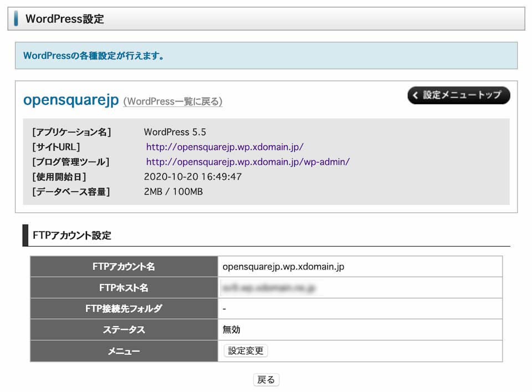Image resolution: width=532 pixels, height=392 pixels.
Task: Click the chevron icon on 設定メニュートップ button
Action: (416, 95)
